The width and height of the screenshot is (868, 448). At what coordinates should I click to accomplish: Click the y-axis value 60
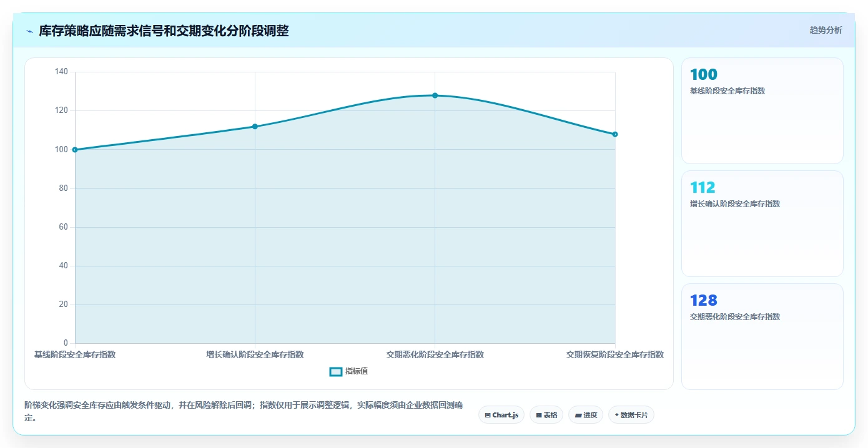64,227
